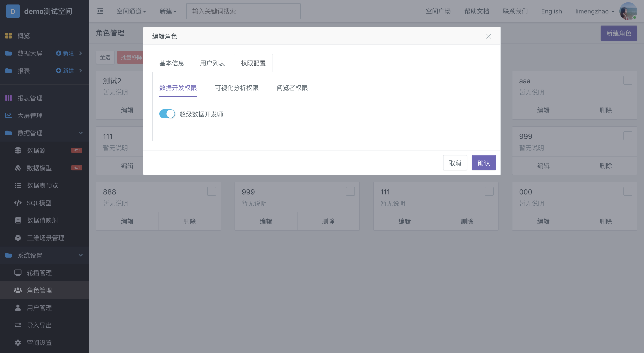
Task: Switch to the 基本信息 tab
Action: [x=172, y=63]
